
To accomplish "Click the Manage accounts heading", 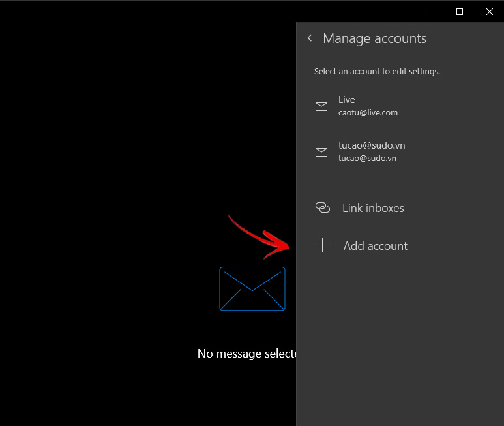I will 374,38.
